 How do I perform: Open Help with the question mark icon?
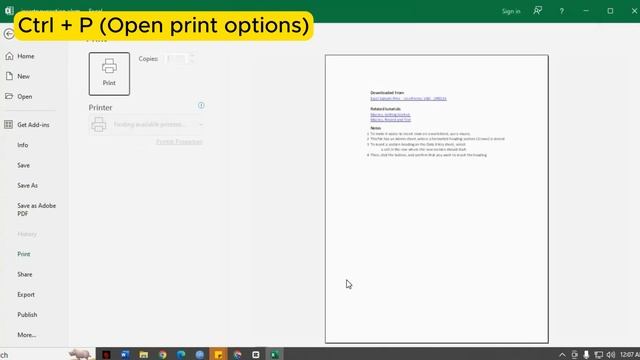tap(562, 11)
